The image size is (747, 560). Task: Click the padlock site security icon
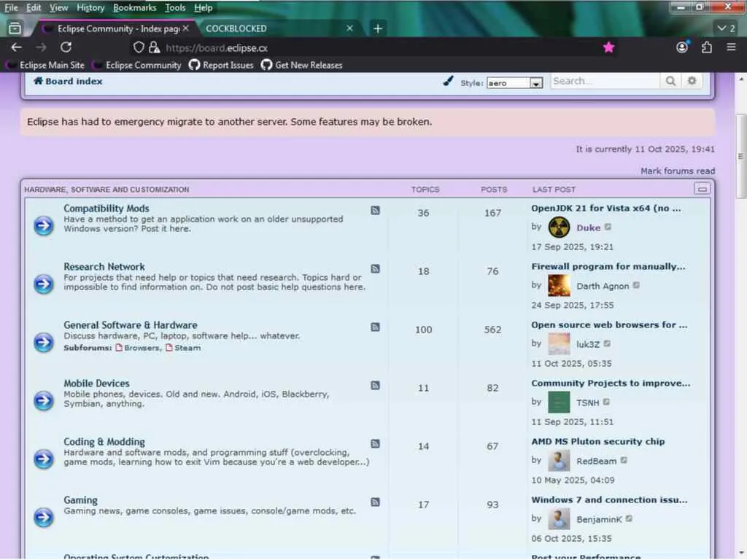[154, 47]
